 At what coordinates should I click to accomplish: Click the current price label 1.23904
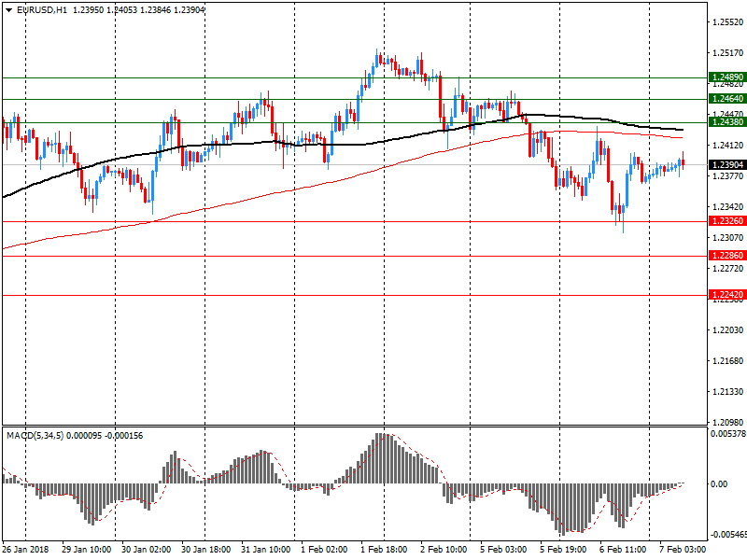click(x=726, y=165)
